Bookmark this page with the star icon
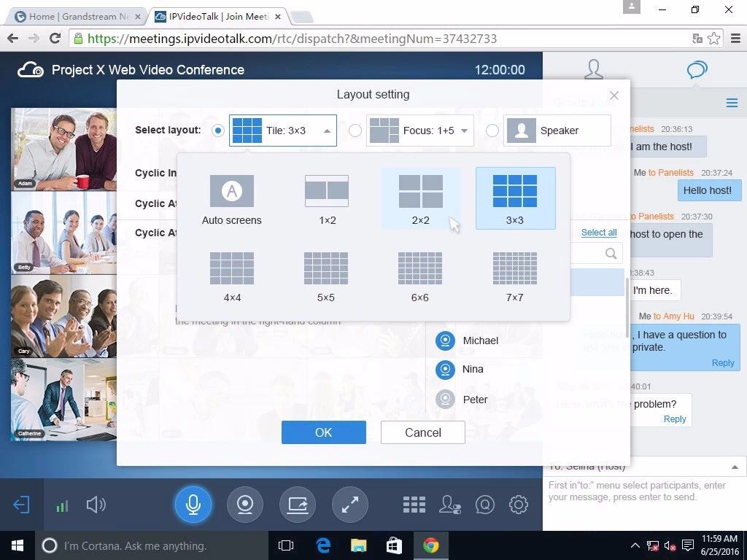The image size is (747, 560). pyautogui.click(x=713, y=38)
